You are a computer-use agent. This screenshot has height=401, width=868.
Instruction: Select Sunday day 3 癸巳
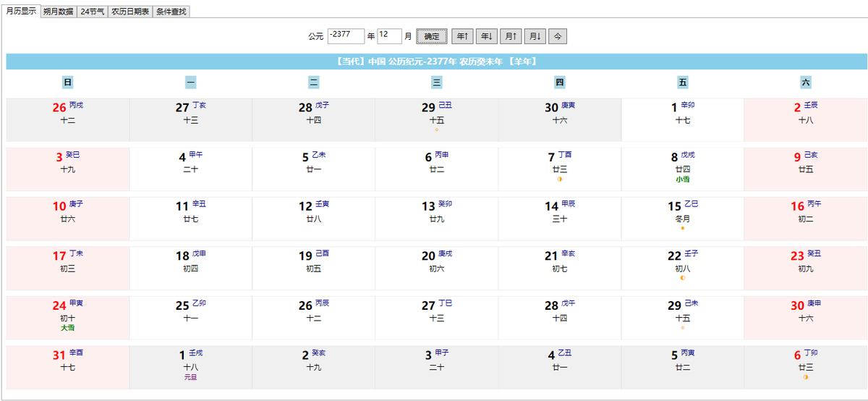(68, 169)
